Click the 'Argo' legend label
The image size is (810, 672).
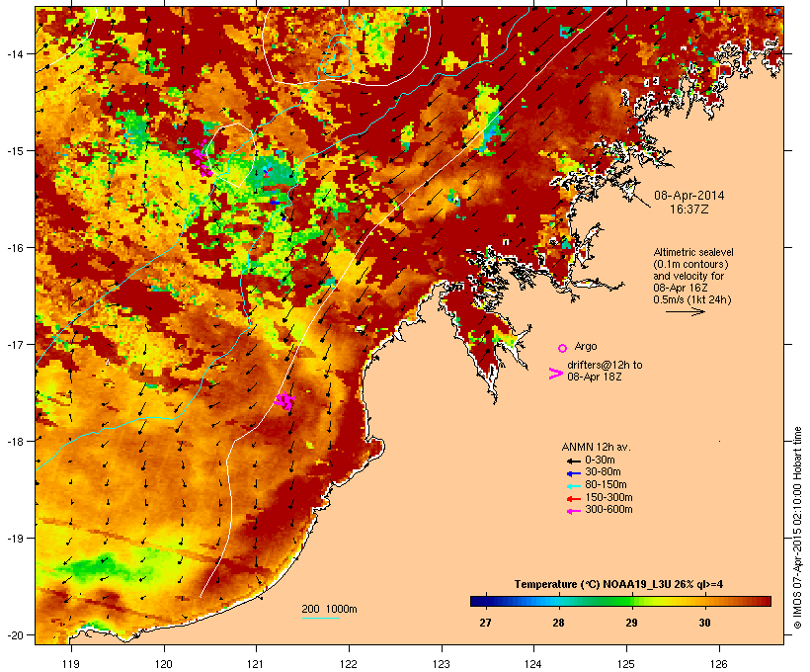pos(586,346)
